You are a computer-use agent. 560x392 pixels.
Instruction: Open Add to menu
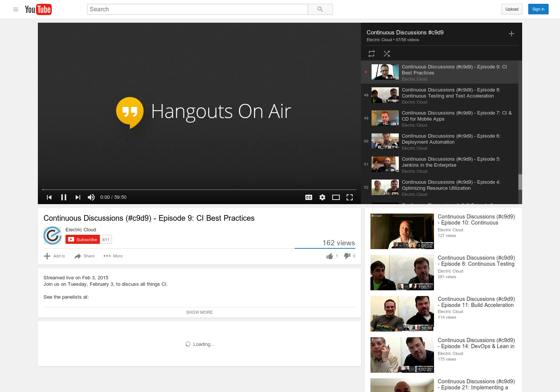54,256
